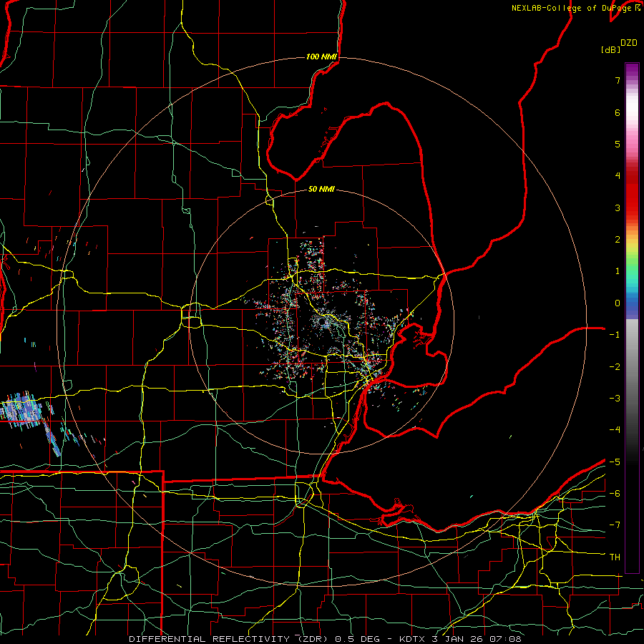644x644 pixels.
Task: Click the [dB] unit label
Action: point(610,49)
